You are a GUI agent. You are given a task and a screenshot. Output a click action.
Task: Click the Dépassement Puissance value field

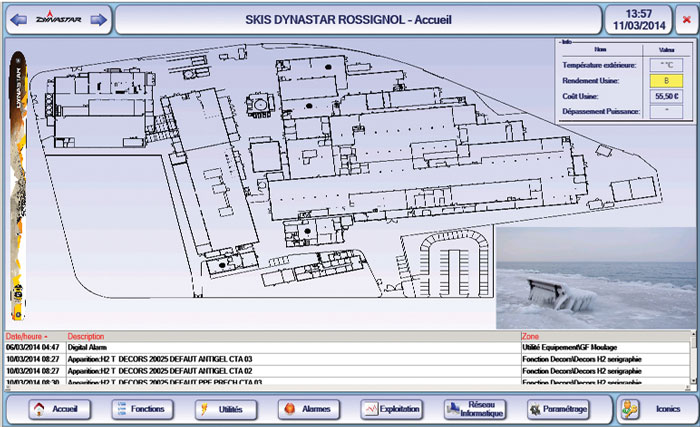[x=667, y=111]
